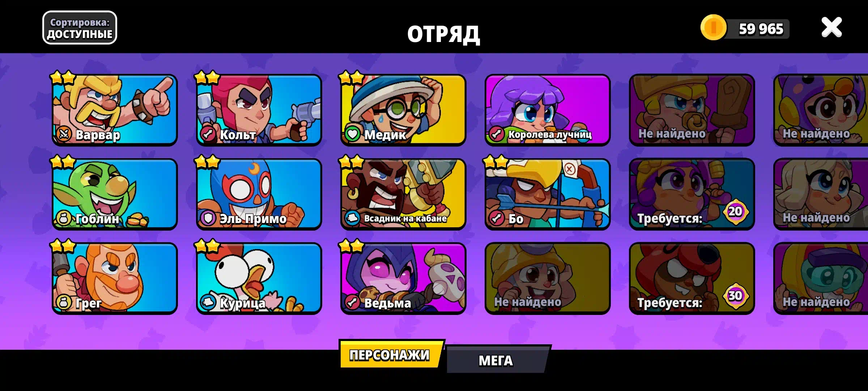The width and height of the screenshot is (868, 391).
Task: Open the Грег character card
Action: click(115, 278)
